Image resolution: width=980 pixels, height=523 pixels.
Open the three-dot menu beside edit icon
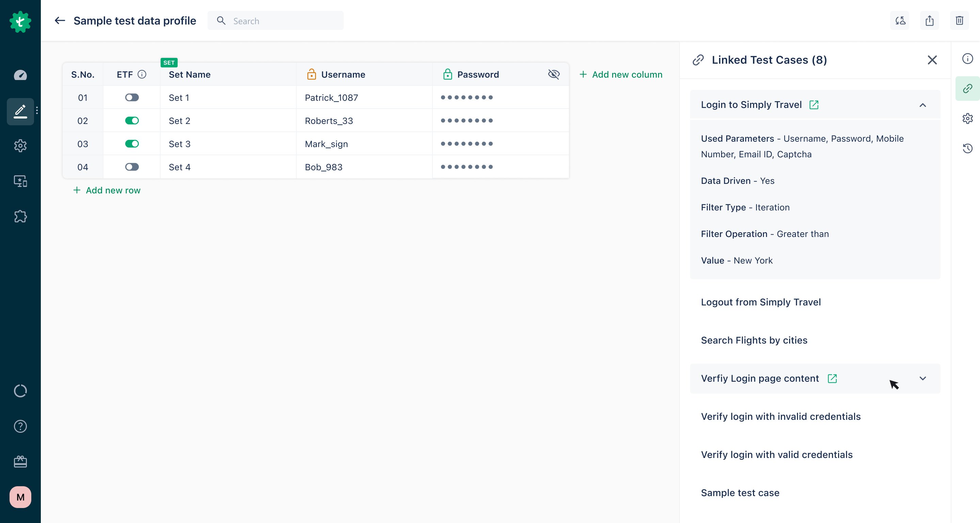(x=37, y=110)
